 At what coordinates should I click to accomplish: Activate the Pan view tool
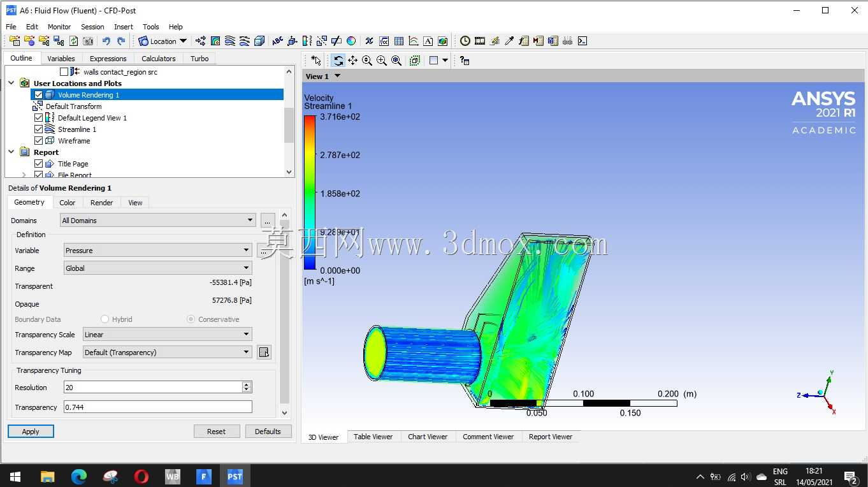[352, 61]
